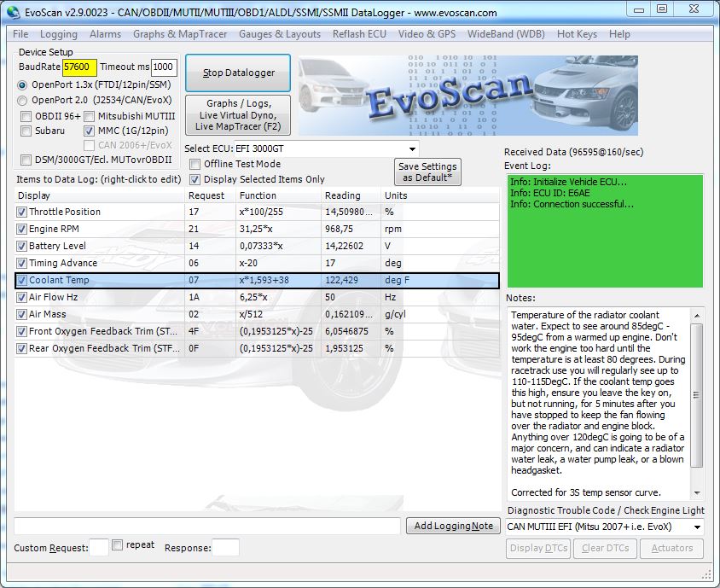Screen dimensions: 720x588
Task: Sort by the Request column header
Action: coord(211,195)
